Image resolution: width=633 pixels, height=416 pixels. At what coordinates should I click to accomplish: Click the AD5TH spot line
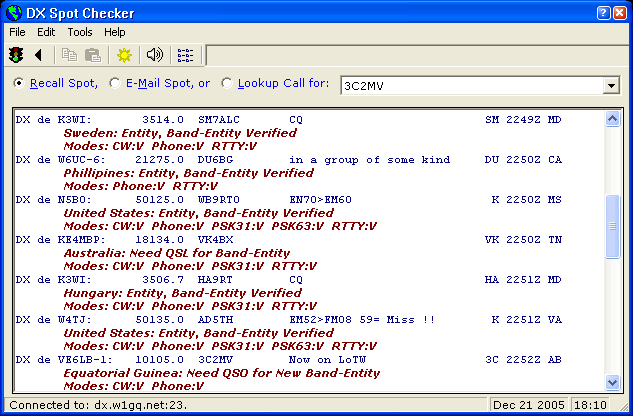pyautogui.click(x=288, y=320)
